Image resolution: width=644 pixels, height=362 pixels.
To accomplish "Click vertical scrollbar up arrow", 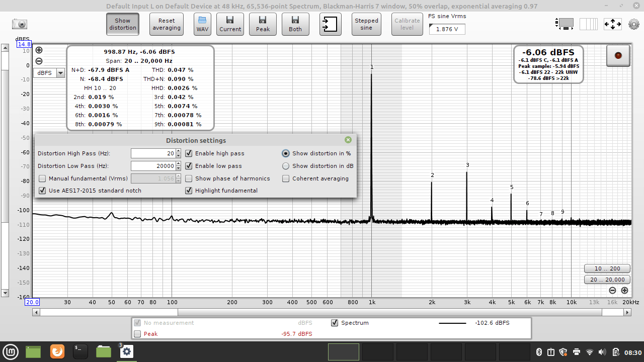I will click(x=5, y=48).
